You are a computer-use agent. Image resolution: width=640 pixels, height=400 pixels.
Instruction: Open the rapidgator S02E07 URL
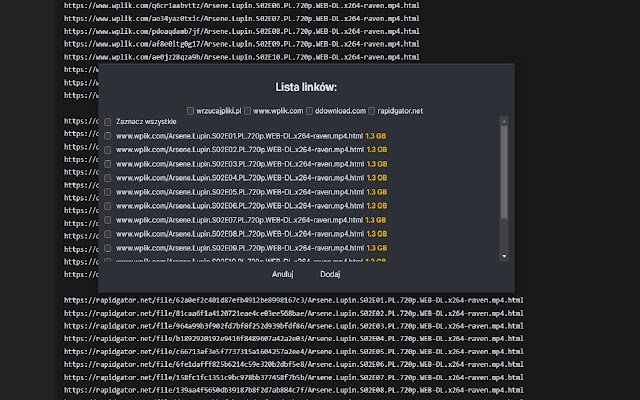(293, 378)
